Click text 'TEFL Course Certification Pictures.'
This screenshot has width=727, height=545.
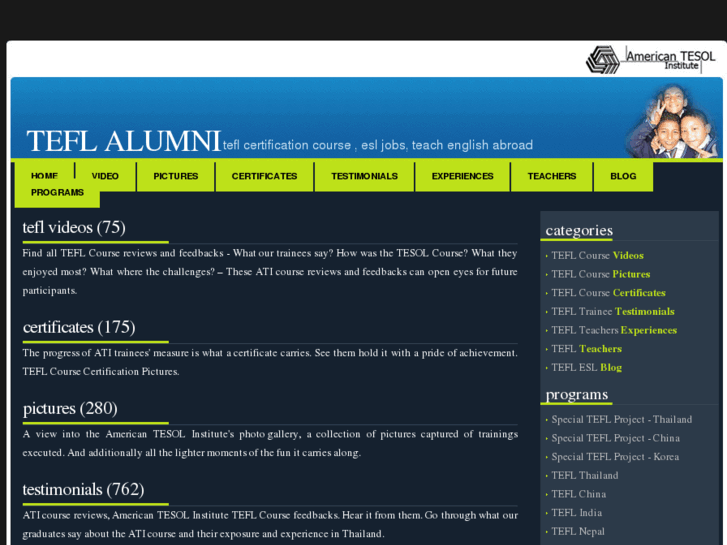tap(101, 372)
